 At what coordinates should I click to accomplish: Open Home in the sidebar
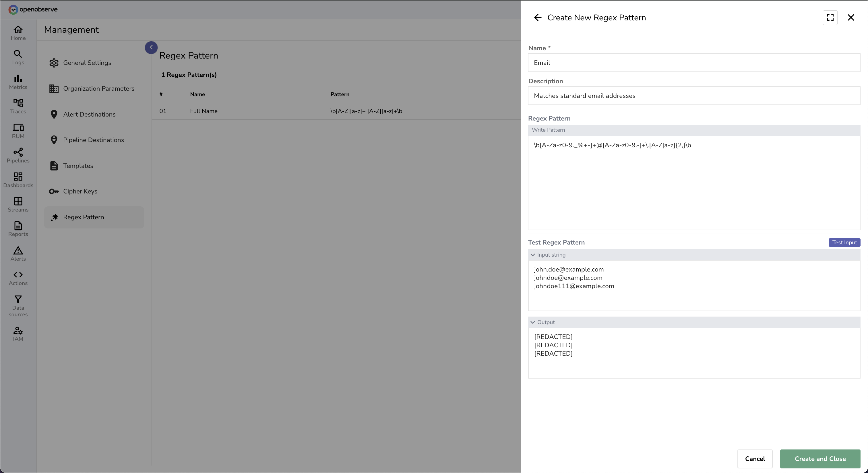(x=18, y=33)
